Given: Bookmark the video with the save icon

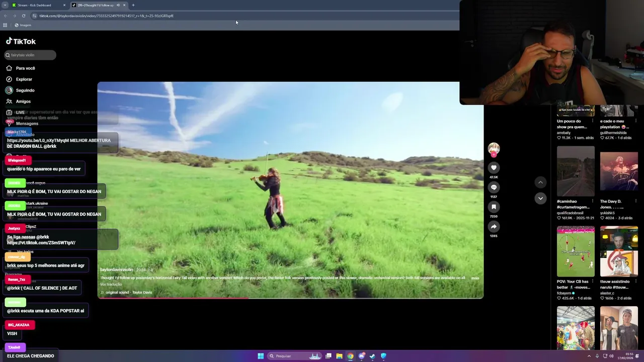Looking at the screenshot, I should pyautogui.click(x=494, y=207).
